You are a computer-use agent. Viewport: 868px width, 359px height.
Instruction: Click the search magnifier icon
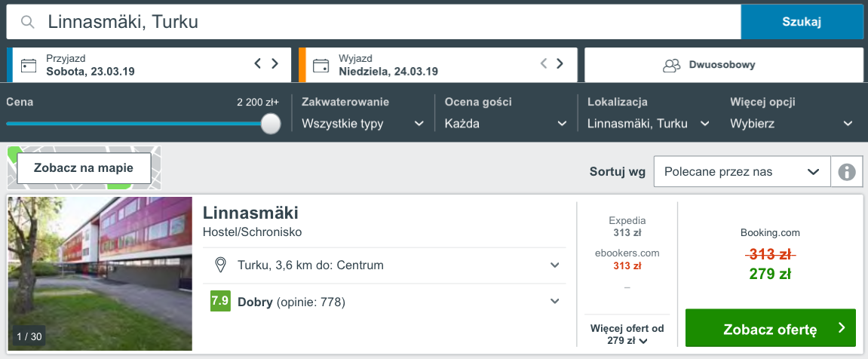(29, 22)
